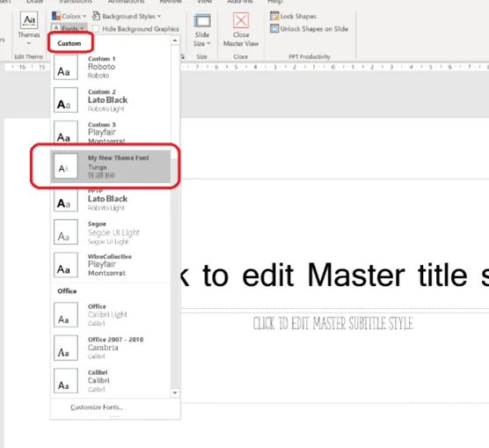Collapse the Fonts dropdown button
Viewport: 489px width, 448px height.
tap(69, 28)
